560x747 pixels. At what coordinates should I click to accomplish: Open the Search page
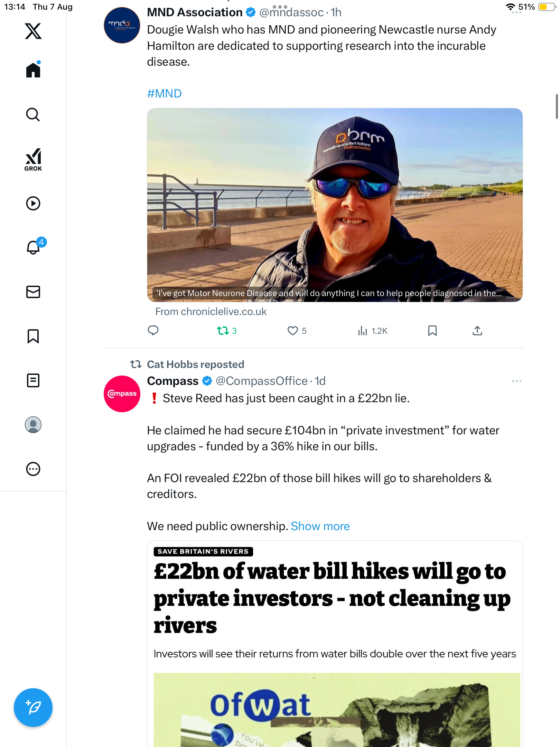33,115
